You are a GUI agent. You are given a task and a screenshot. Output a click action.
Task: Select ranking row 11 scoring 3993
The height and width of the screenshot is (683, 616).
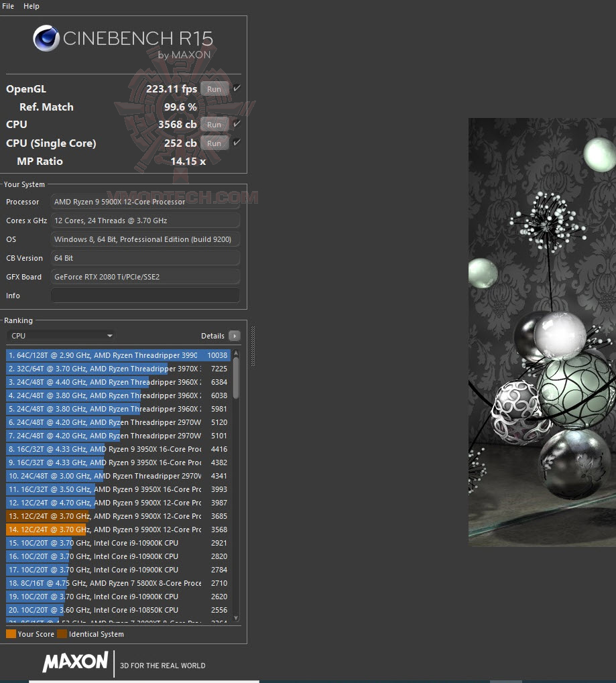pos(118,489)
